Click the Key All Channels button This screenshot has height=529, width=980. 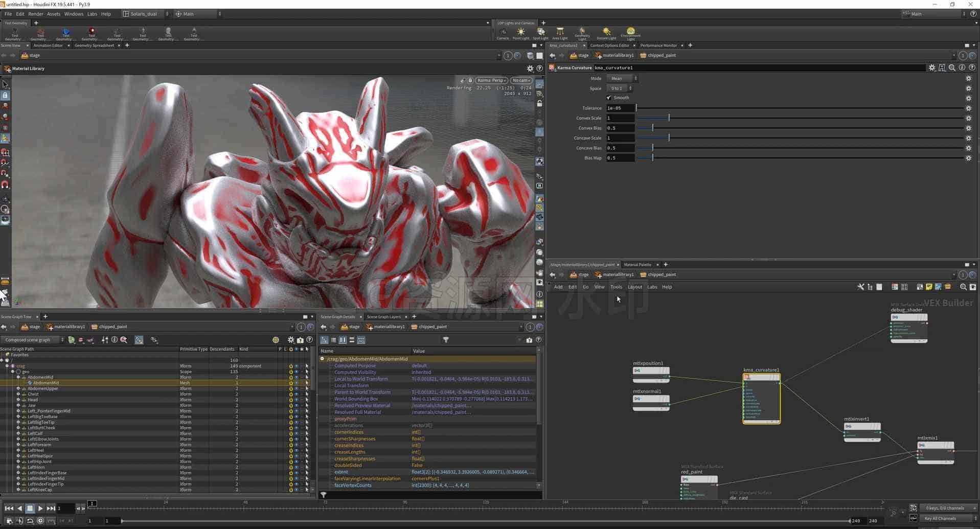pyautogui.click(x=947, y=518)
